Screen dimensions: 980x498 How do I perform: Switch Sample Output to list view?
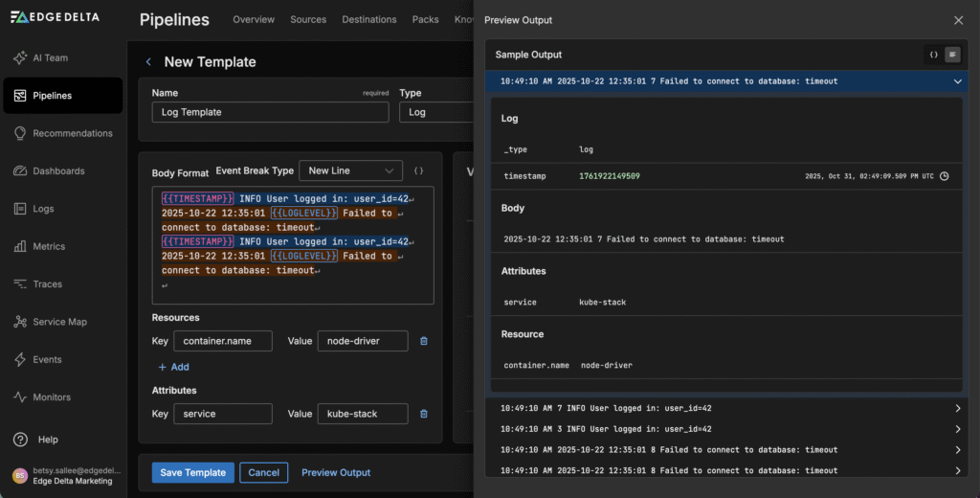951,55
